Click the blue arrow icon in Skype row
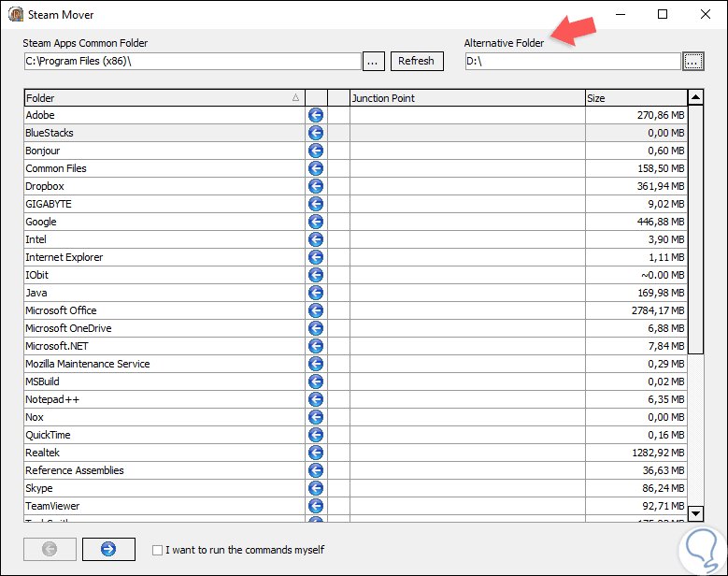 coord(316,488)
